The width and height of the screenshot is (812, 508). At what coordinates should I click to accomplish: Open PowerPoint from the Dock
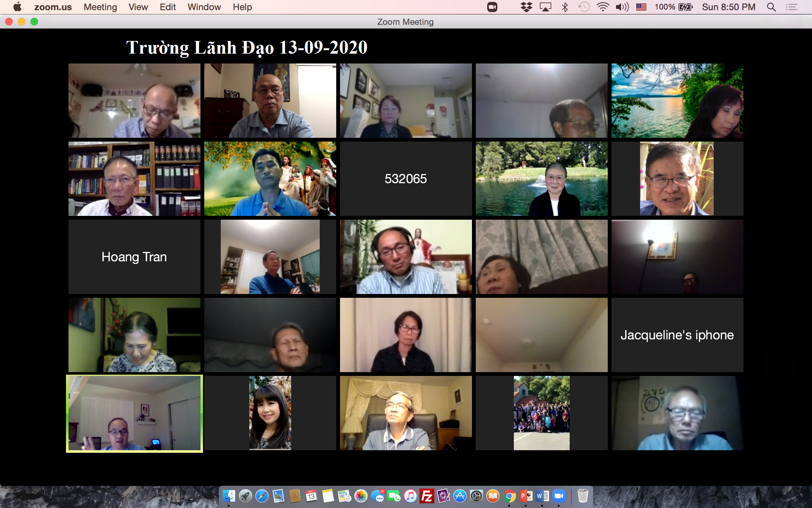(x=526, y=496)
